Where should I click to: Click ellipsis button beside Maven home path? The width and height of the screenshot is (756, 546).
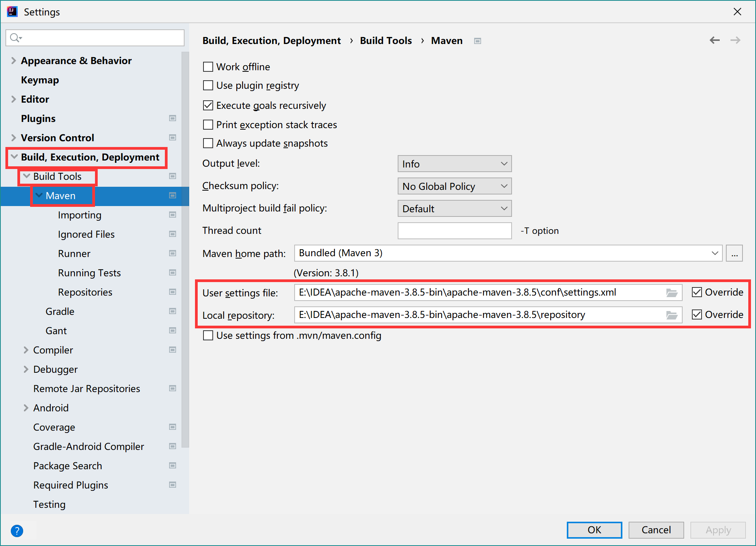[734, 254]
